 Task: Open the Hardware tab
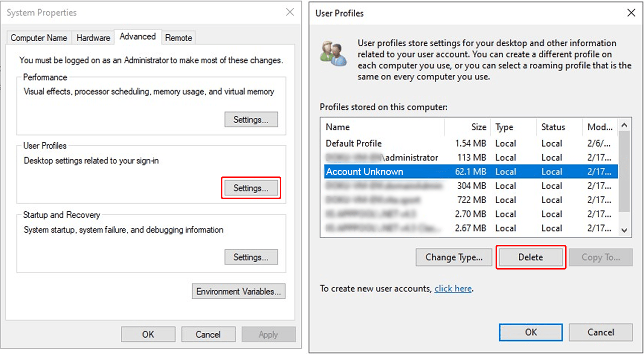pos(93,38)
